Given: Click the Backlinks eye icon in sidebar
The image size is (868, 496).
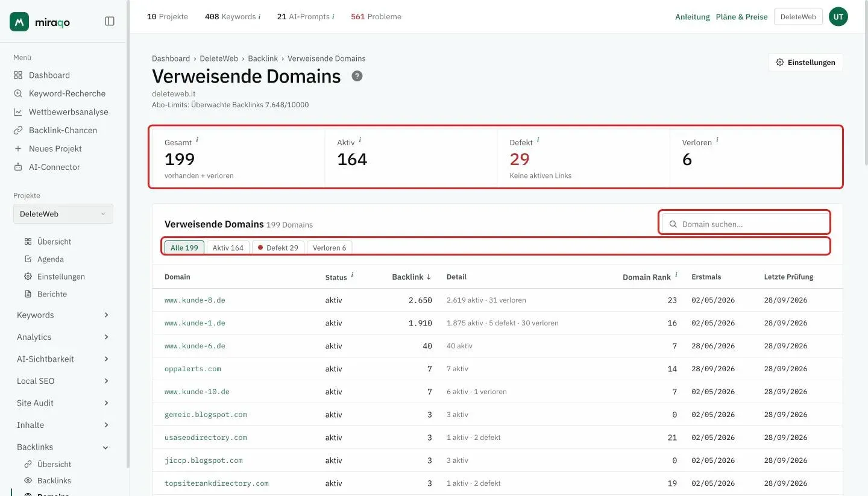Looking at the screenshot, I should (28, 480).
